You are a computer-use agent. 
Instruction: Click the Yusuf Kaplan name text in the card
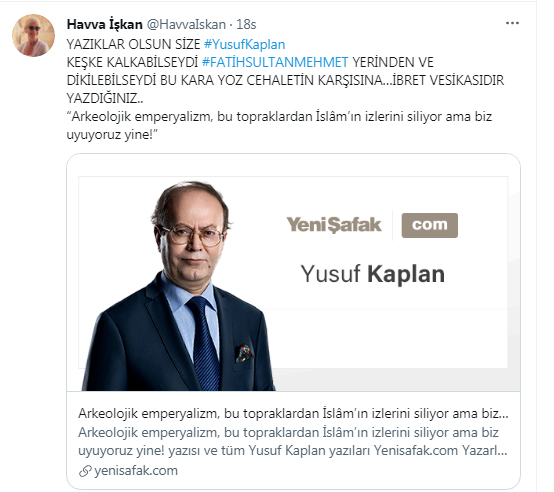point(373,274)
